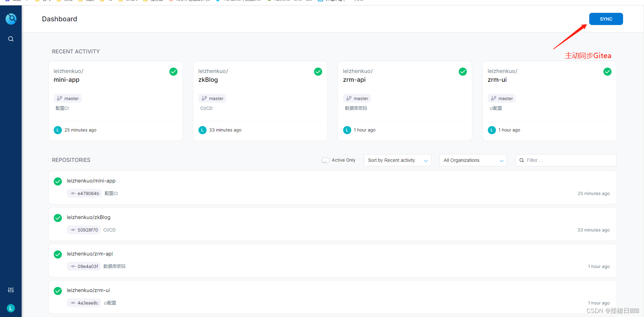Open the Portainer bookmark in the bookmarks bar

pyautogui.click(x=238, y=1)
